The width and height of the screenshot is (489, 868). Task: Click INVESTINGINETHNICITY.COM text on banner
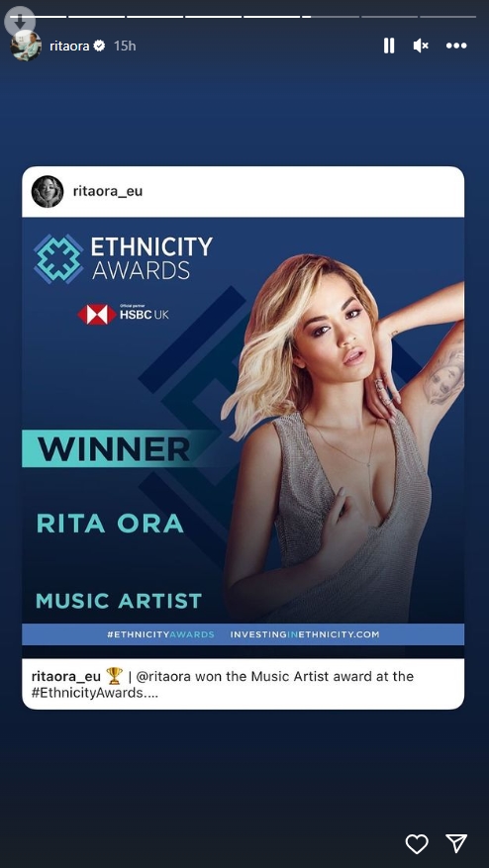305,634
